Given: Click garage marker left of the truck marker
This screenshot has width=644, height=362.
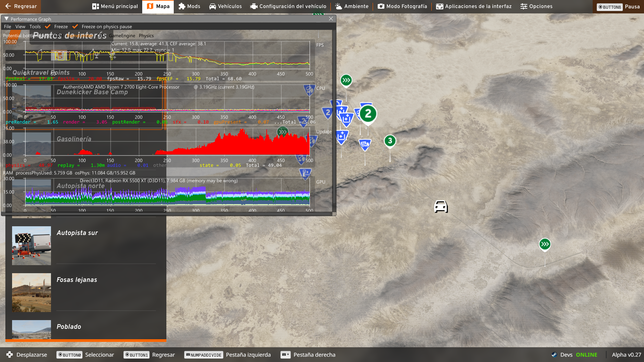Looking at the screenshot, I should click(x=341, y=137).
